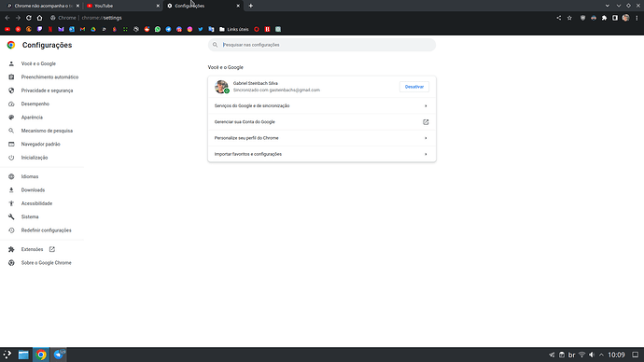Click the Desativar sync button
644x362 pixels.
coord(414,87)
